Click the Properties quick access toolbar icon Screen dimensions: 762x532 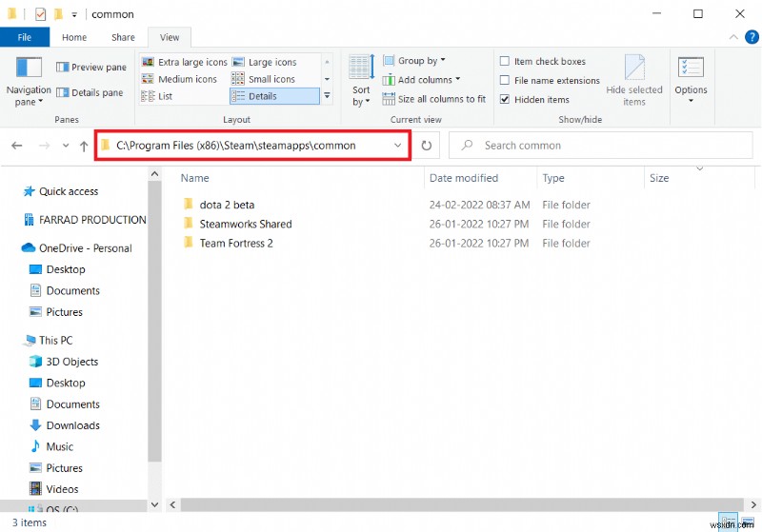pyautogui.click(x=40, y=14)
